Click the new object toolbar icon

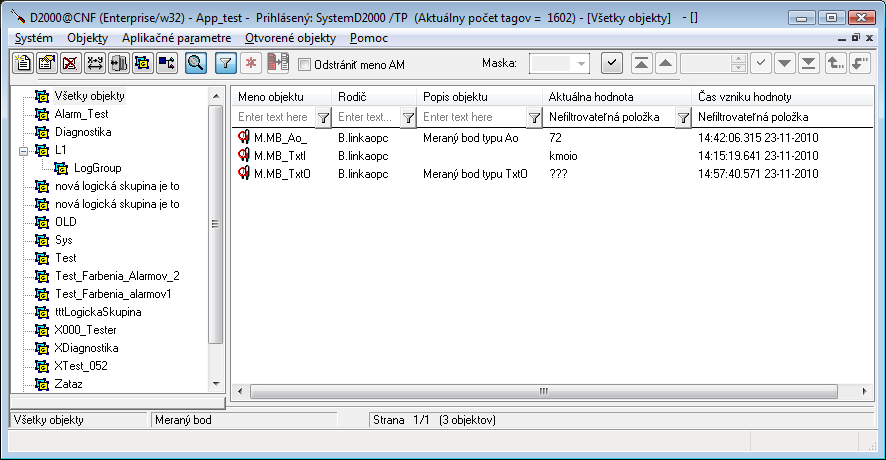[x=22, y=63]
